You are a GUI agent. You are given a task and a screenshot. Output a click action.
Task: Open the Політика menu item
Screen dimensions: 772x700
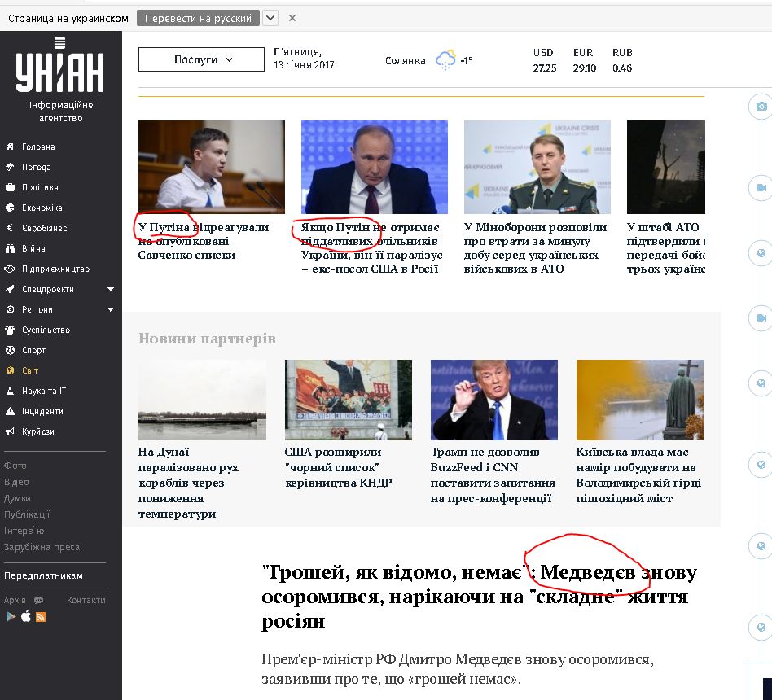(40, 187)
